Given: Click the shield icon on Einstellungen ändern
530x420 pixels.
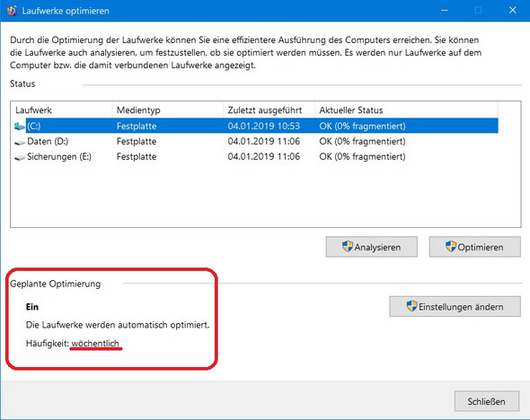Looking at the screenshot, I should (x=411, y=306).
